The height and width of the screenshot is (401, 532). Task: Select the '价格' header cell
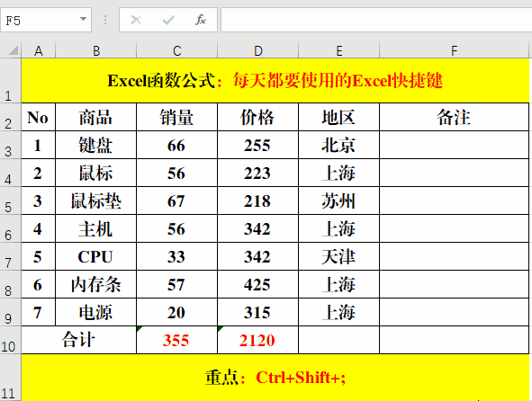(257, 117)
